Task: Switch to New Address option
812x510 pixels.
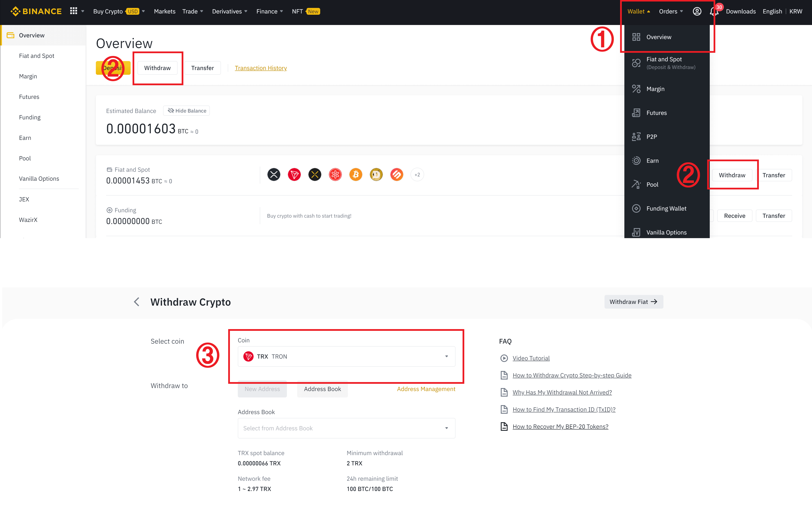Action: 262,389
